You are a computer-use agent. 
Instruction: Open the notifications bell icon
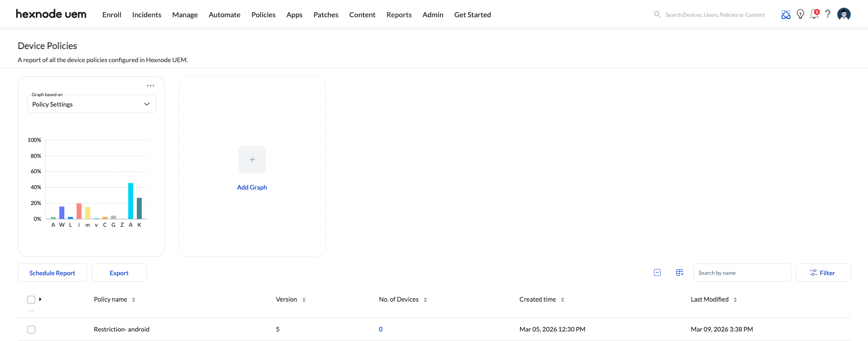[x=814, y=15]
